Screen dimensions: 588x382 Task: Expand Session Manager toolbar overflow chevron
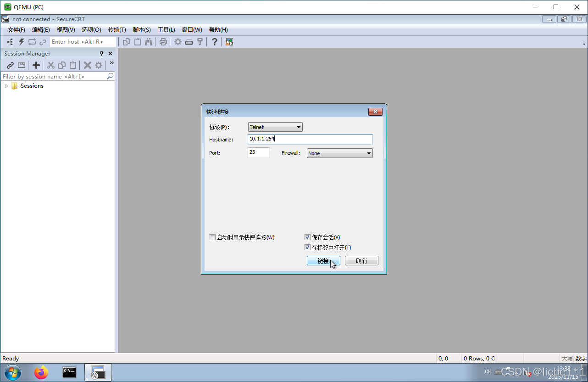tap(111, 63)
